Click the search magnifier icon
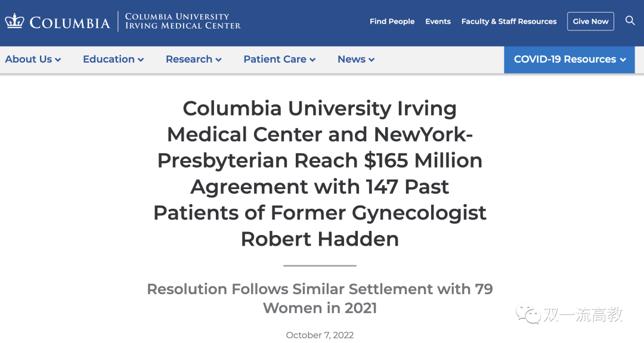Image resolution: width=644 pixels, height=343 pixels. pos(630,21)
